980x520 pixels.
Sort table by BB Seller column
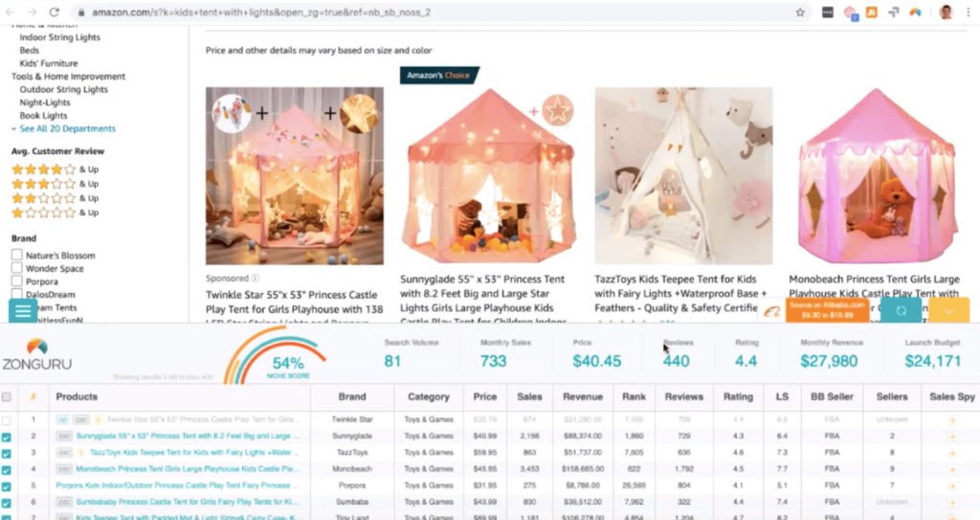[832, 396]
